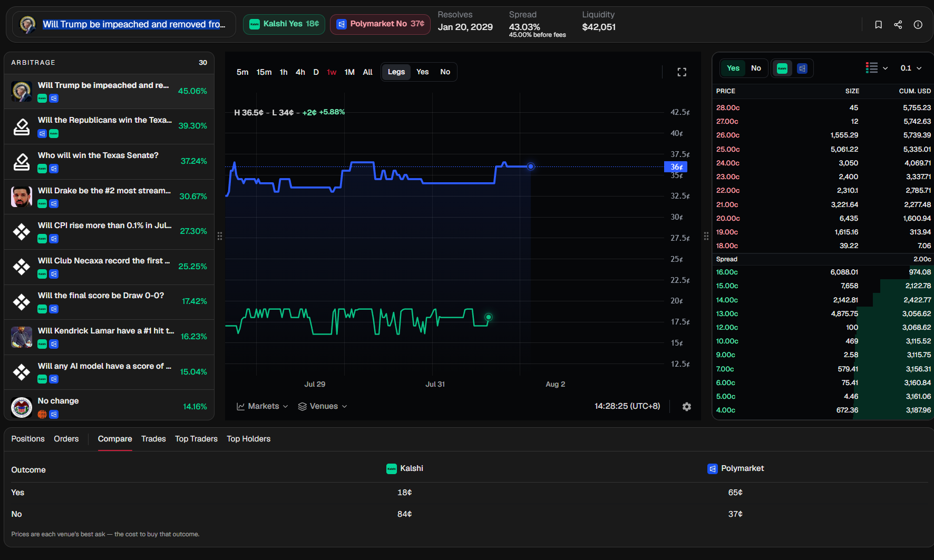Click the Trump market avatar in header

[x=27, y=24]
